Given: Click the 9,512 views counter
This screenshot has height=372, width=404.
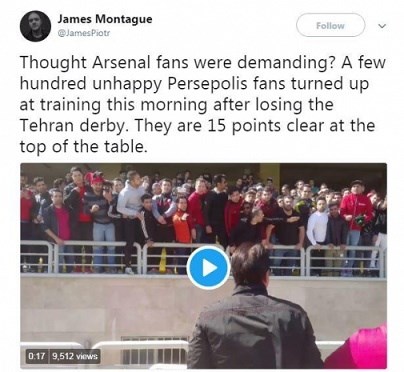Looking at the screenshot, I should click(75, 356).
